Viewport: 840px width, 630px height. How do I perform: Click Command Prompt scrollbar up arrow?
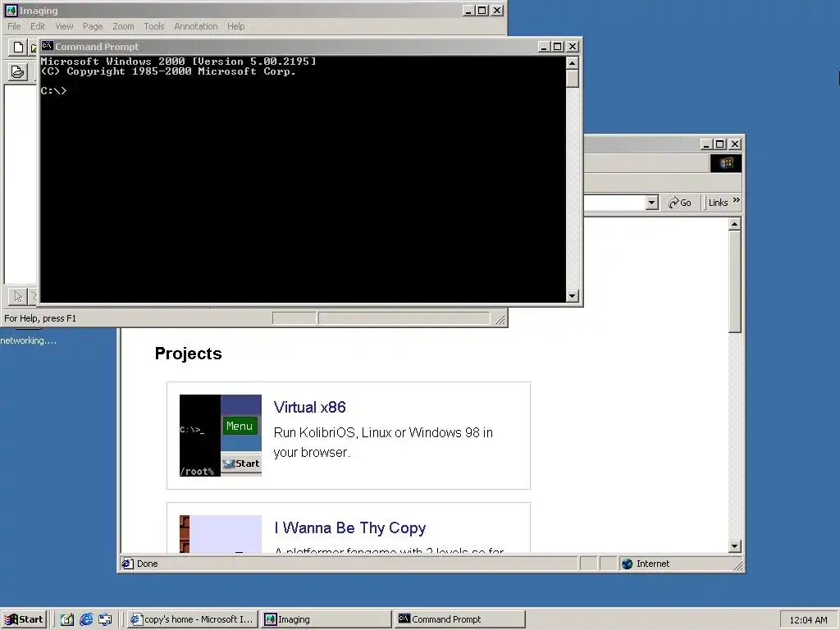pyautogui.click(x=572, y=63)
